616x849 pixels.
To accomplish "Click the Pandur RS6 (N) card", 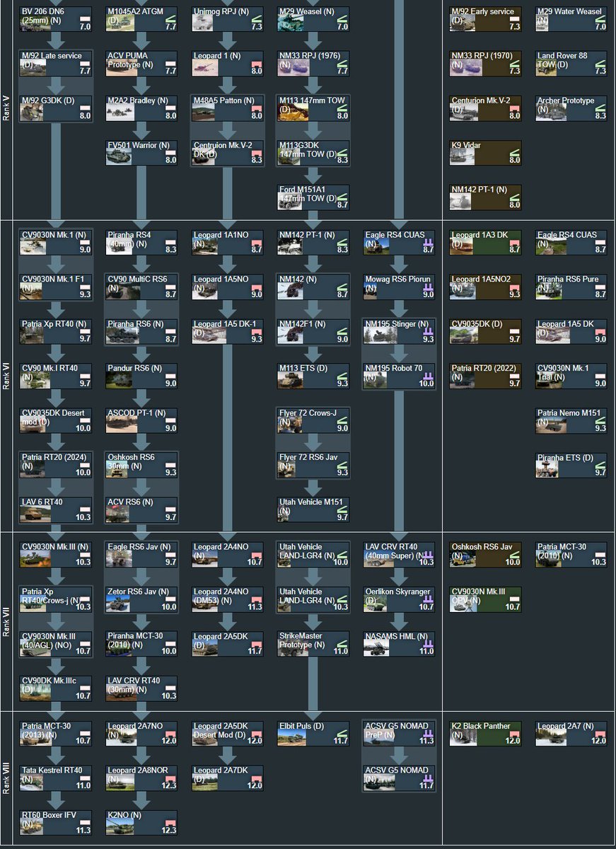I will [x=141, y=375].
